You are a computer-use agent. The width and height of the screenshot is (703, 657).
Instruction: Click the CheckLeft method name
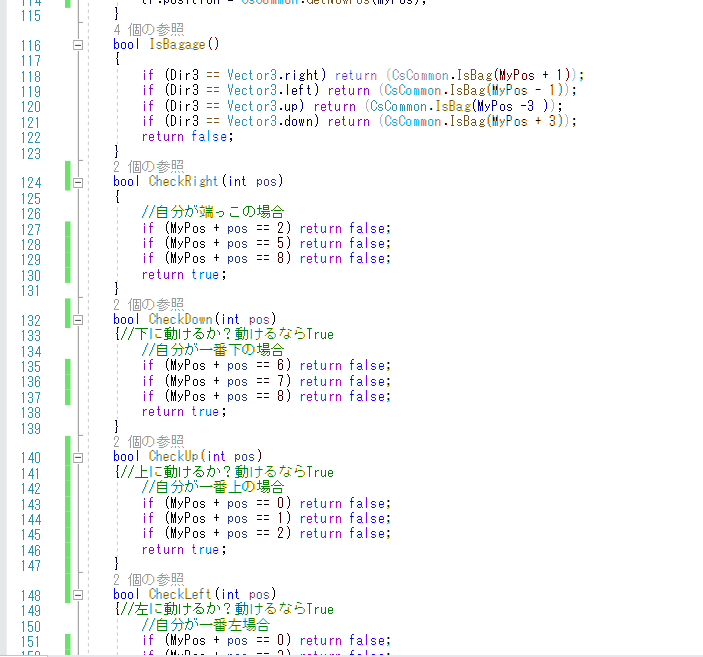180,594
